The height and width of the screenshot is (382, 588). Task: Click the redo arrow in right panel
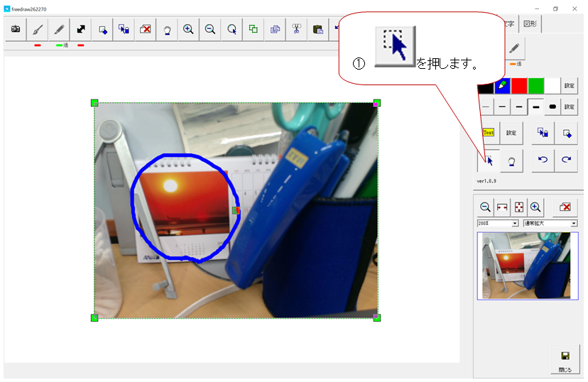(x=566, y=159)
